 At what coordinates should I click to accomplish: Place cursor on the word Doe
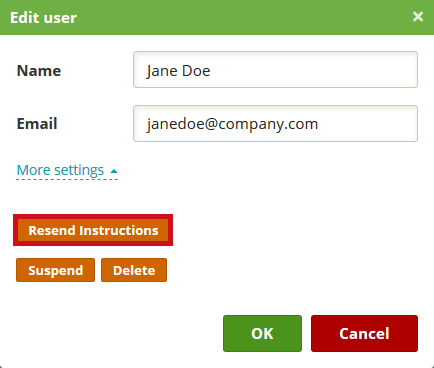point(196,71)
